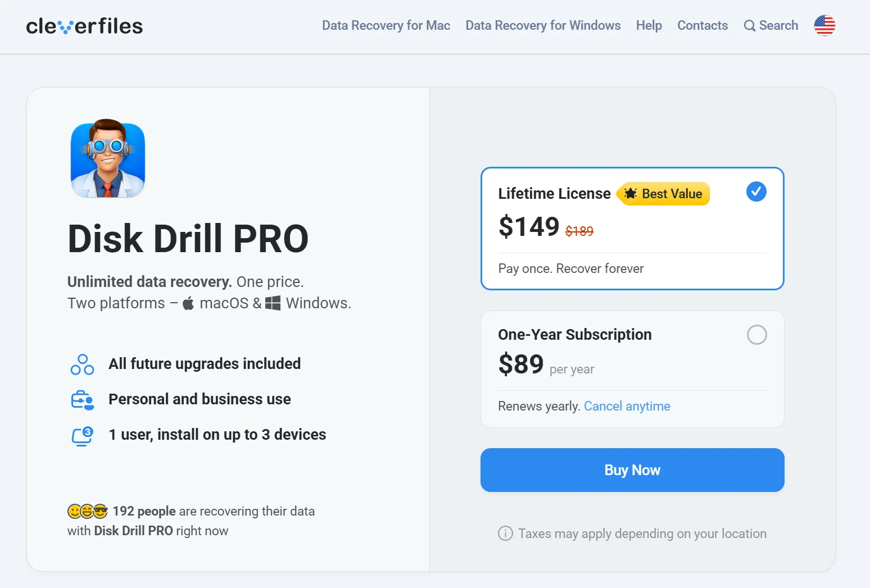Click the emoji faces icon group
The width and height of the screenshot is (870, 588).
click(88, 511)
